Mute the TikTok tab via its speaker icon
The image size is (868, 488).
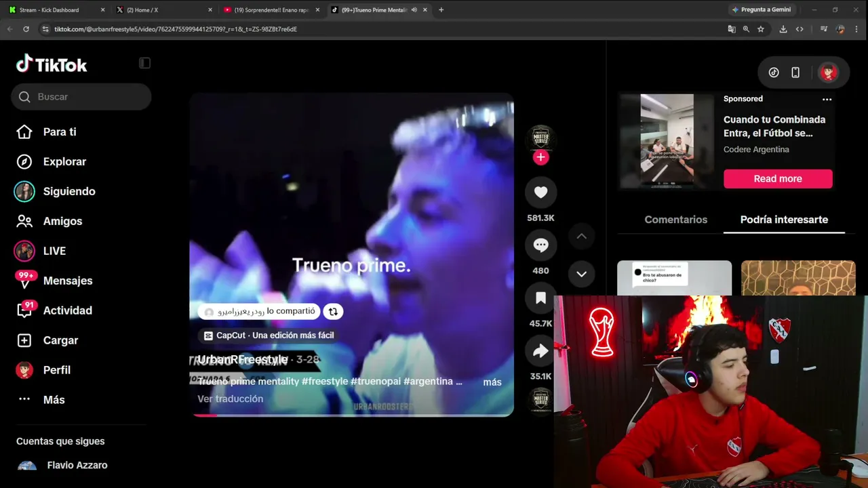414,10
